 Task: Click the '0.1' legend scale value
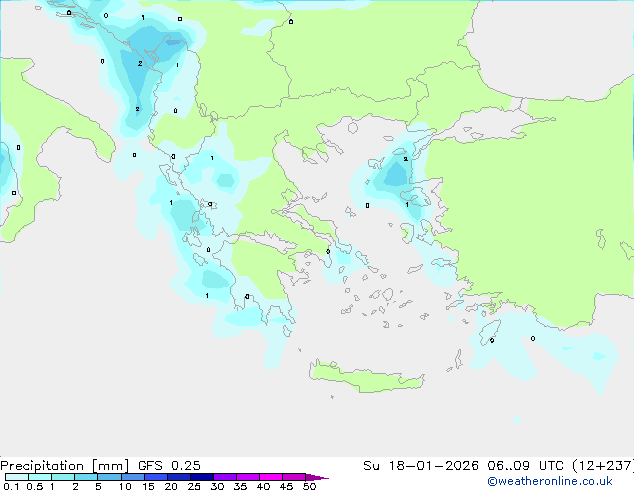tap(11, 486)
